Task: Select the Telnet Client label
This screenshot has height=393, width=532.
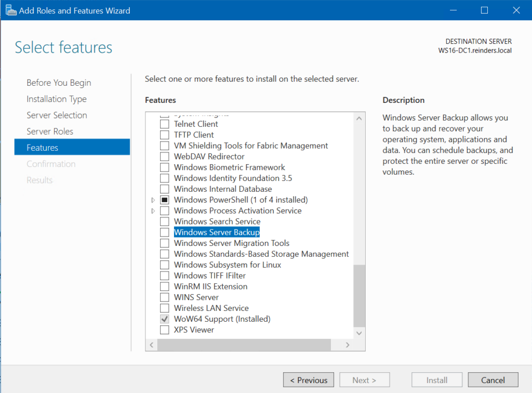Action: (x=196, y=124)
